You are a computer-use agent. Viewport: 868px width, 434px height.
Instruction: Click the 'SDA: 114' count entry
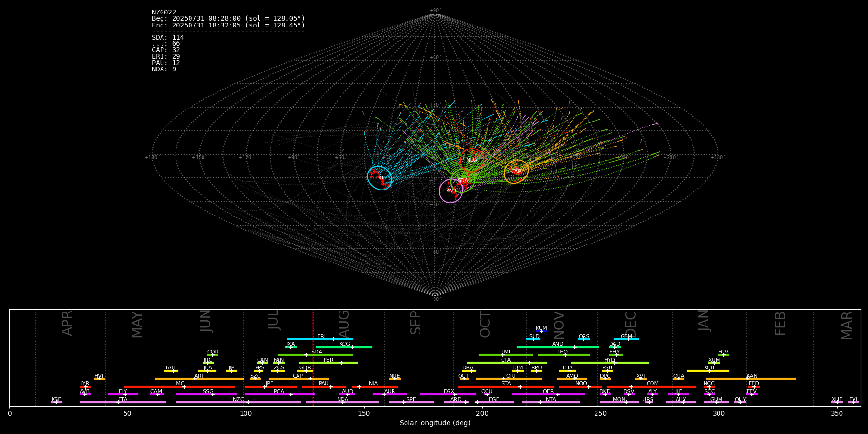pyautogui.click(x=168, y=38)
